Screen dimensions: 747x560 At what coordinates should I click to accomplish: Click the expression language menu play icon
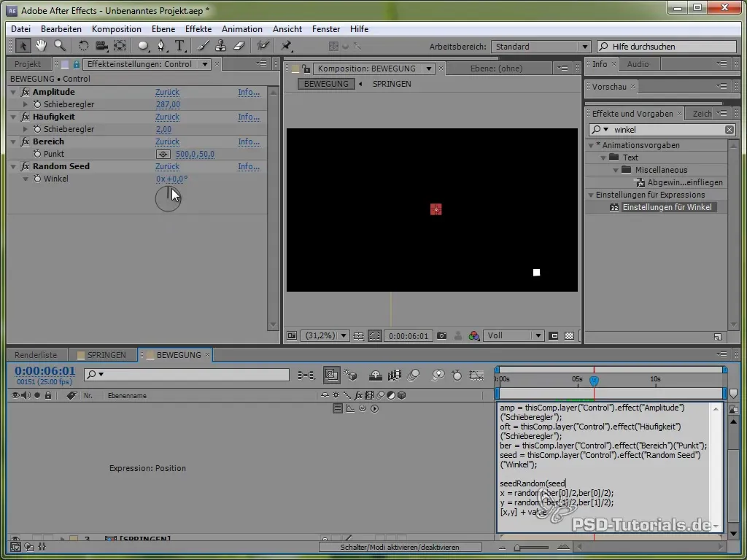[x=374, y=408]
